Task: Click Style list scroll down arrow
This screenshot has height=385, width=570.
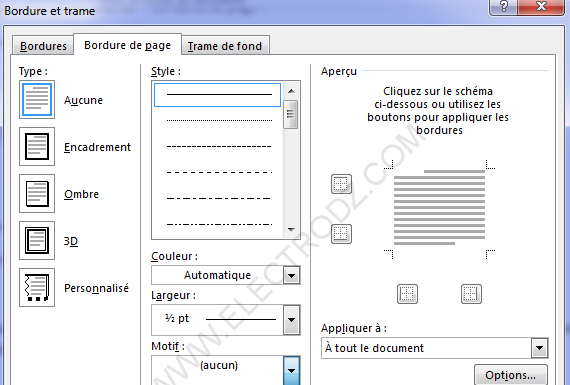Action: [x=291, y=230]
